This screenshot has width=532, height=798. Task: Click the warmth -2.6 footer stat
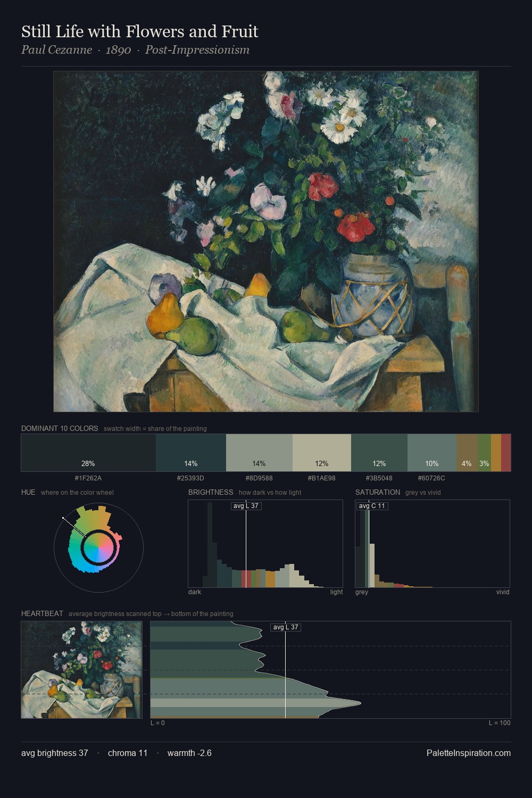pyautogui.click(x=189, y=753)
